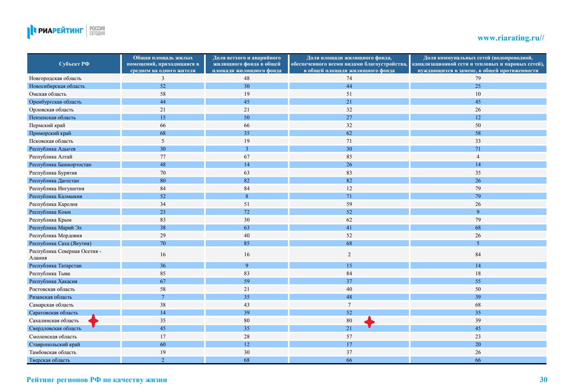Click header about коммунальных сетей

click(478, 64)
